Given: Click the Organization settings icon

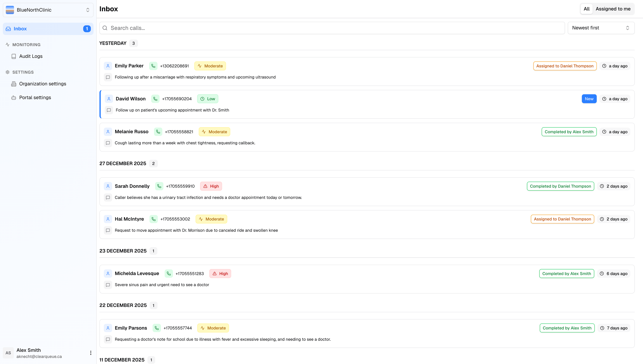Looking at the screenshot, I should click(14, 84).
